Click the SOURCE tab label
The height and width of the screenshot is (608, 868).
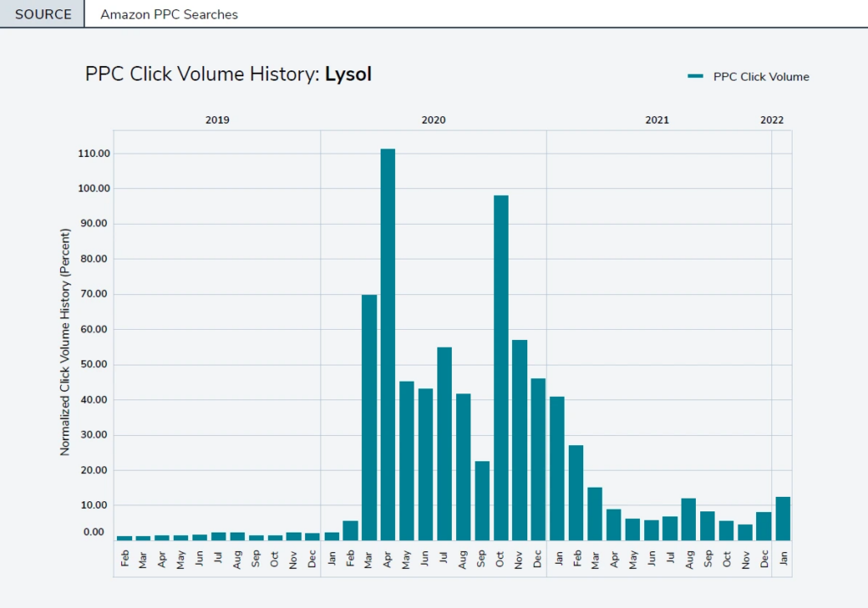43,14
